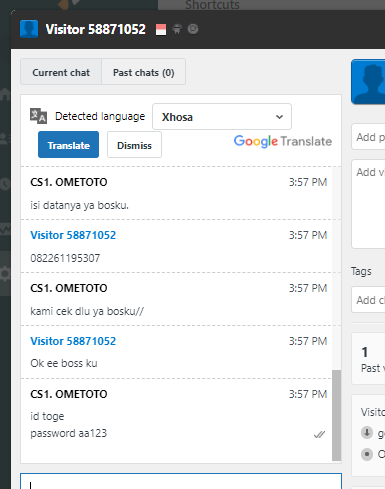Click the visitor avatar icon in the header

(29, 29)
